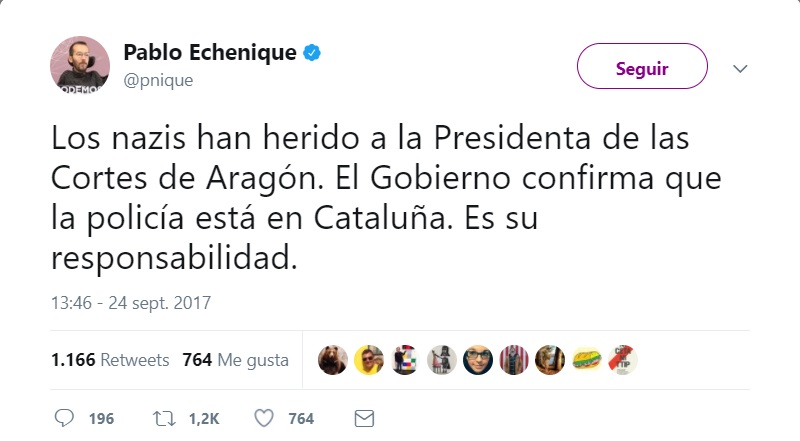This screenshot has height=441, width=800.
Task: Click the sandwich avatar in likers row
Action: tap(586, 359)
